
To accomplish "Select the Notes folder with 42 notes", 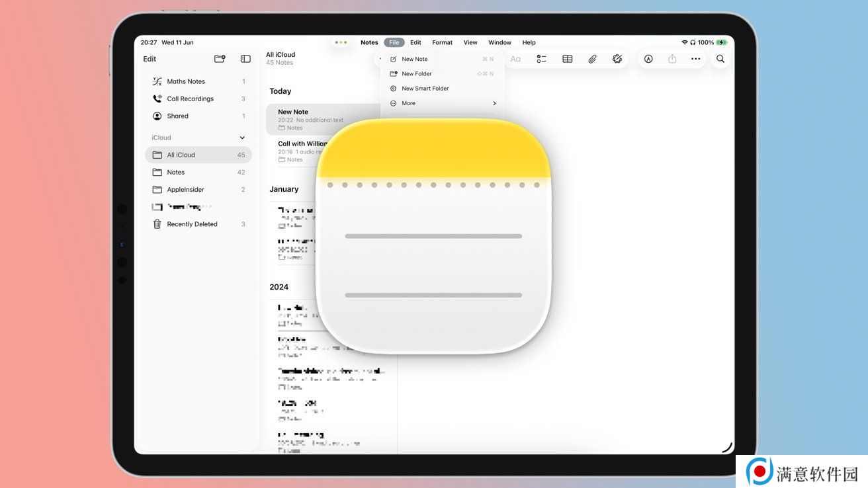I will [198, 172].
